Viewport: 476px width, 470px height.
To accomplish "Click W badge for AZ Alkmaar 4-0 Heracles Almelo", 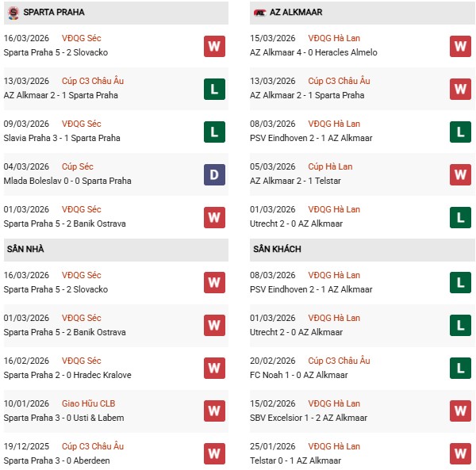I will tap(460, 46).
